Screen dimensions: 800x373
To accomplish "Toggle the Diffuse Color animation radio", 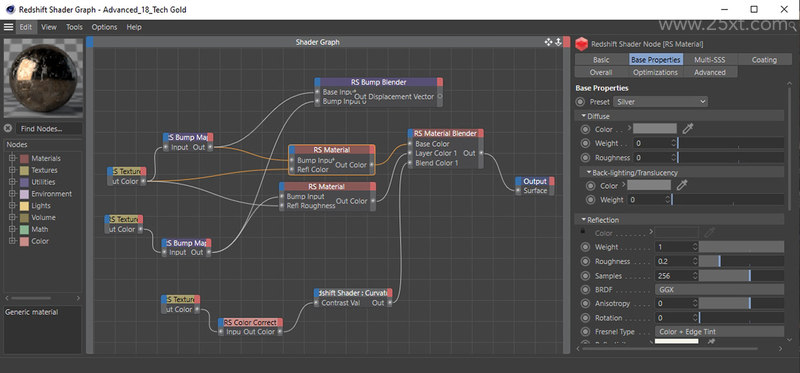I will click(585, 129).
